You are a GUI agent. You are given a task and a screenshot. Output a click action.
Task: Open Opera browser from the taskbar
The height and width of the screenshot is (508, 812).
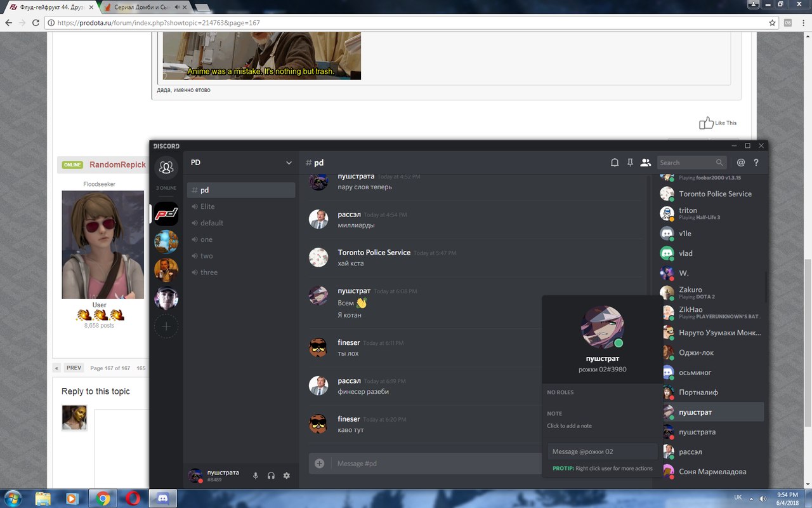coord(133,498)
